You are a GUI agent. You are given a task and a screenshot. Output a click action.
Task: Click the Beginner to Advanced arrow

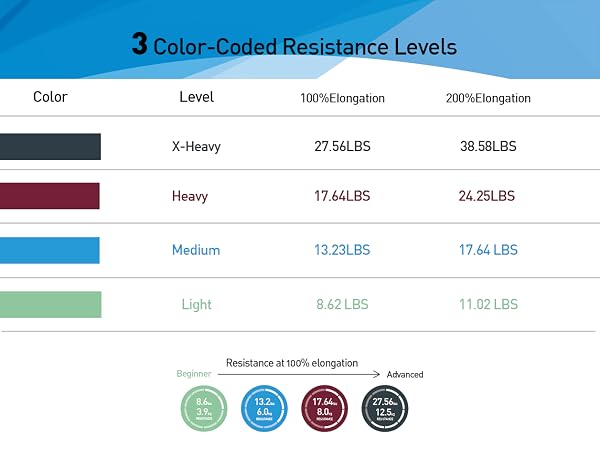[x=299, y=374]
